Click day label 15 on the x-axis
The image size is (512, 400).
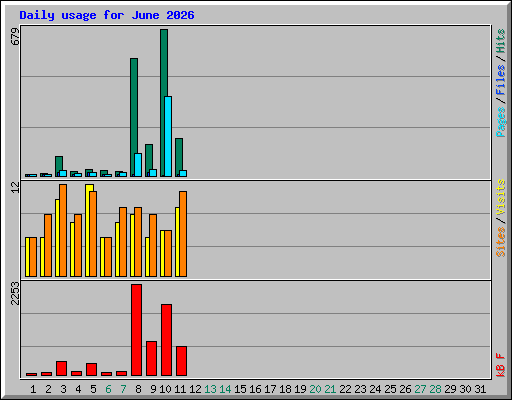pos(240,389)
